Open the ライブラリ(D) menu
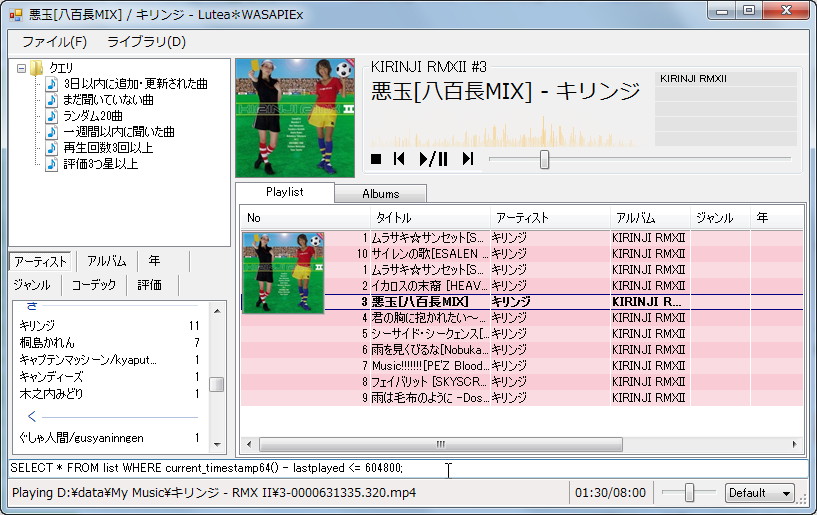The width and height of the screenshot is (817, 515). coord(146,42)
